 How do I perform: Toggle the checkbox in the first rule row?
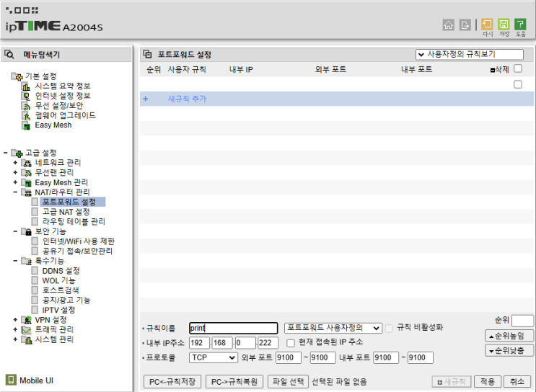click(518, 84)
